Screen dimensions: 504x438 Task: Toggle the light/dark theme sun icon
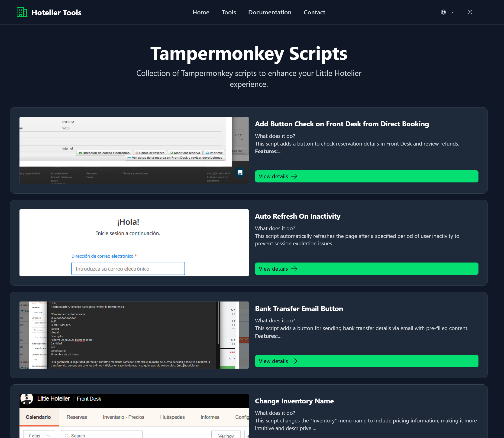[x=470, y=12]
